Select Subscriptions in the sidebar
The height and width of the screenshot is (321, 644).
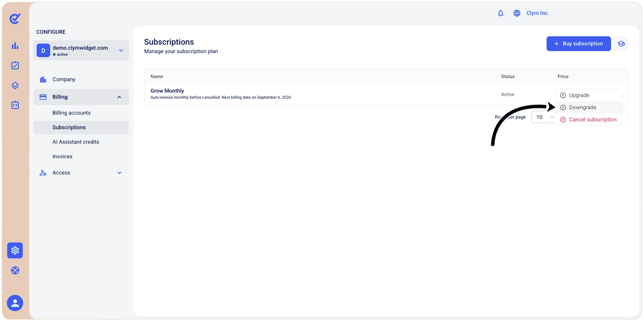pos(81,127)
